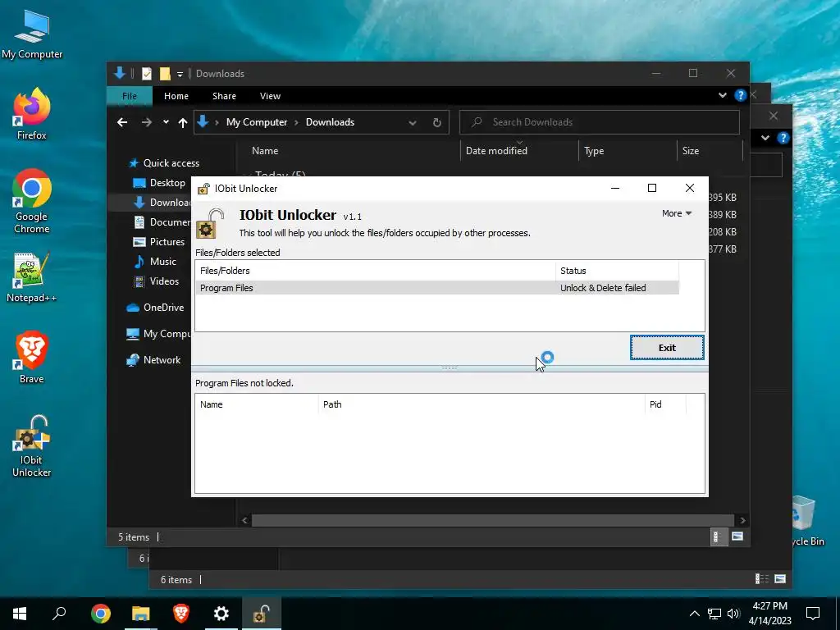Click the Path column header in process list
This screenshot has width=840, height=630.
coord(482,404)
